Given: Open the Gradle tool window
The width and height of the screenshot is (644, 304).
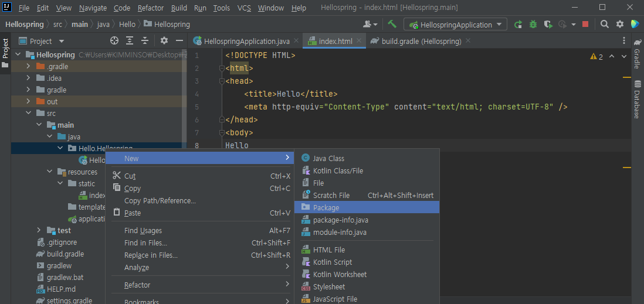Looking at the screenshot, I should coord(638,53).
